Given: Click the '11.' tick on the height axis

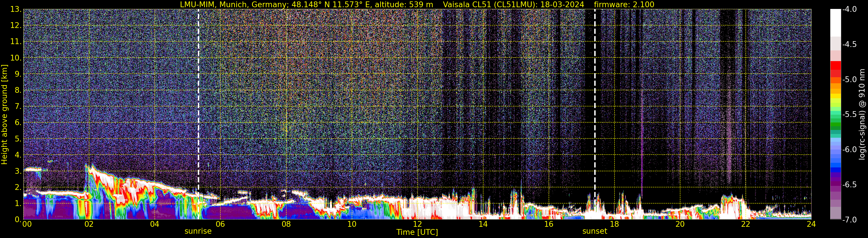Looking at the screenshot, I should pyautogui.click(x=16, y=41).
